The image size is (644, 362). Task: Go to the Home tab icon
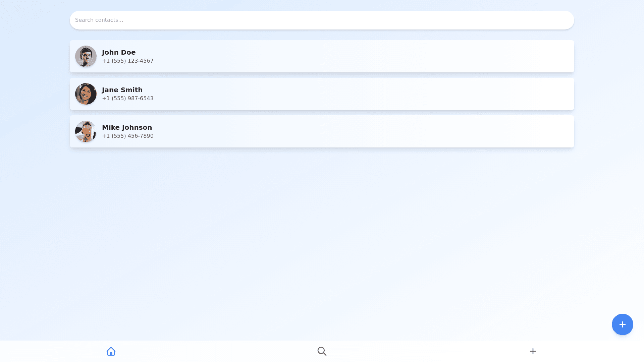point(111,351)
